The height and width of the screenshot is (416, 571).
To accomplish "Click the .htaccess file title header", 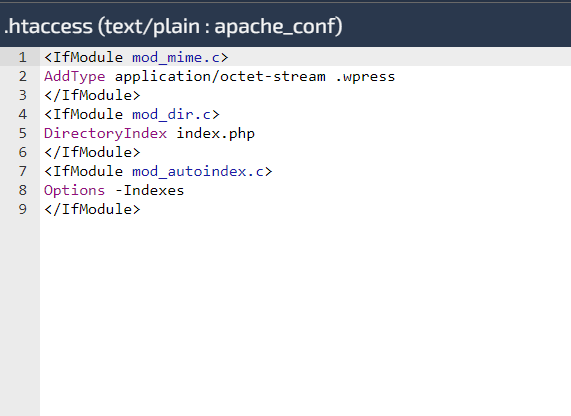I will (x=173, y=26).
